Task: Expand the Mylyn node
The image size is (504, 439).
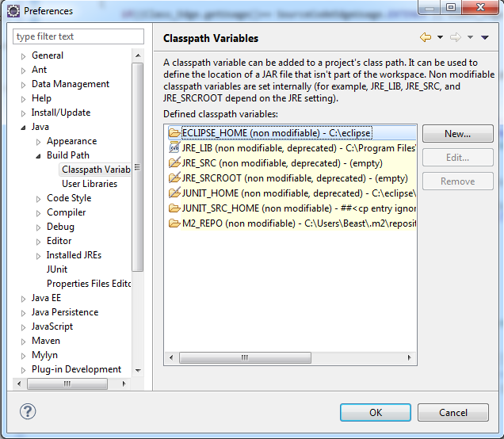Action: [23, 356]
